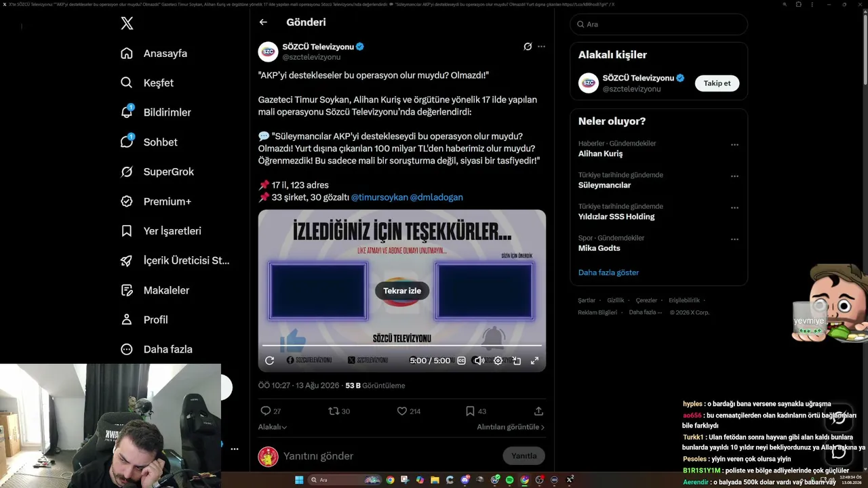Expand the Alakalı sort dropdown

point(273,427)
